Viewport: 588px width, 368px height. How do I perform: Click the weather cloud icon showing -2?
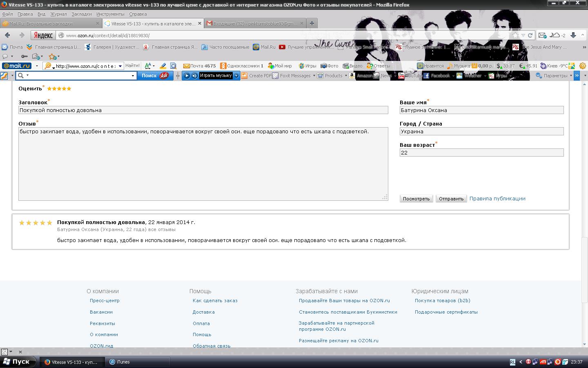(558, 35)
